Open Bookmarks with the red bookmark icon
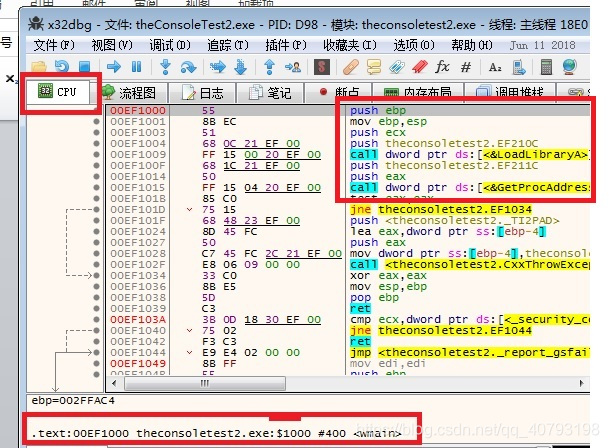Image resolution: width=609 pixels, height=448 pixels. click(419, 67)
